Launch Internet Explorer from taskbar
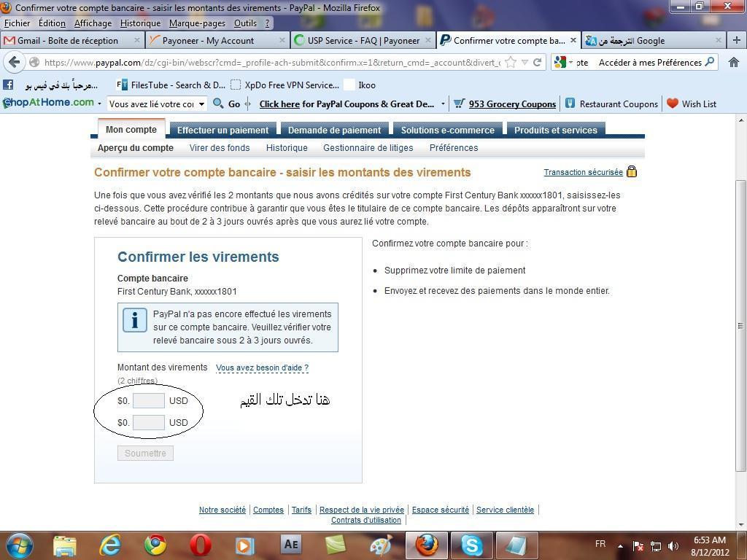This screenshot has width=747, height=560. coord(110,545)
